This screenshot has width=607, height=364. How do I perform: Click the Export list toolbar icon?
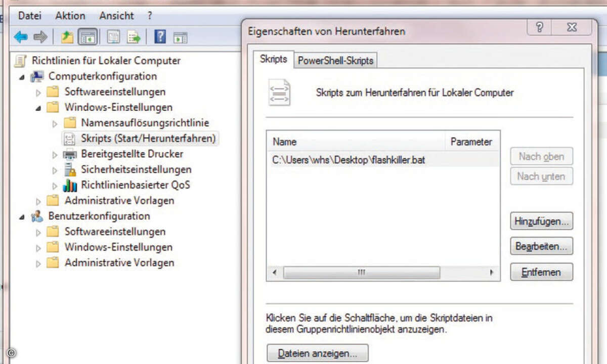(x=134, y=37)
